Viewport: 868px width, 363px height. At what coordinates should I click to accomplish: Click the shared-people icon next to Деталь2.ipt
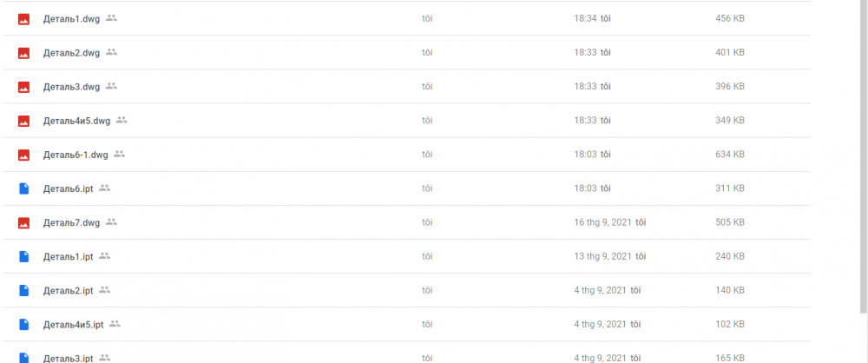click(105, 289)
